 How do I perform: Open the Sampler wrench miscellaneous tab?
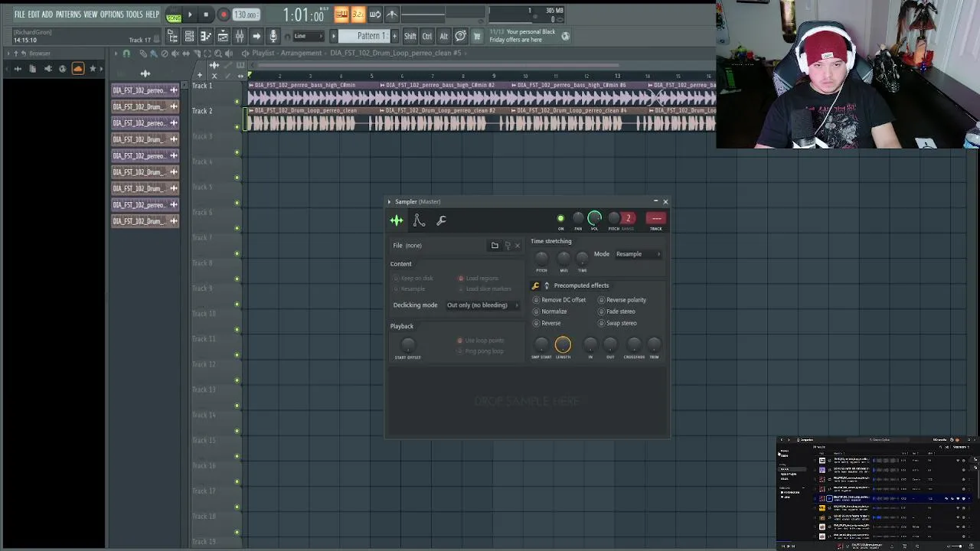point(441,220)
